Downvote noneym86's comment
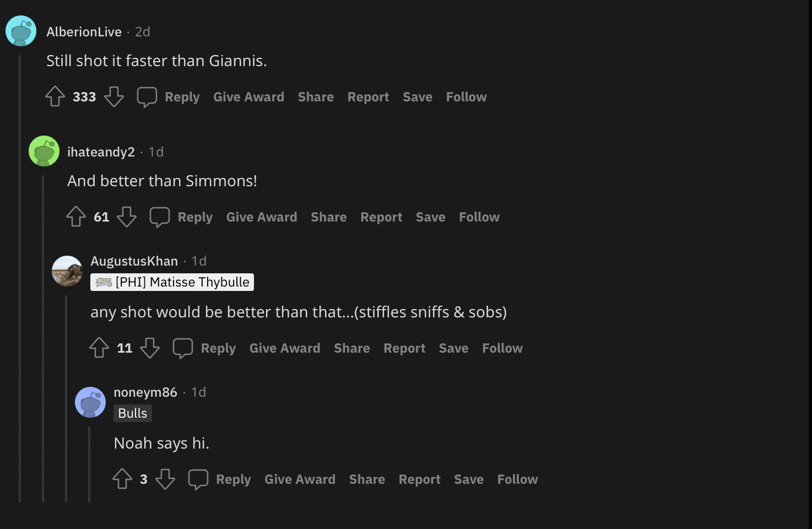Viewport: 812px width, 529px height. coord(165,479)
